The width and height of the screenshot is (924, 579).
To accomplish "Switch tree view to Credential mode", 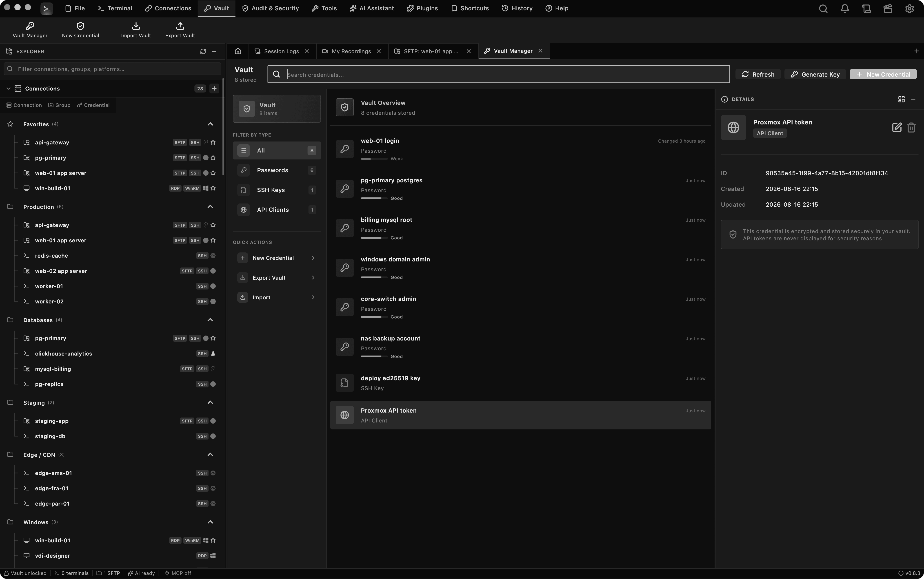I will (x=93, y=105).
